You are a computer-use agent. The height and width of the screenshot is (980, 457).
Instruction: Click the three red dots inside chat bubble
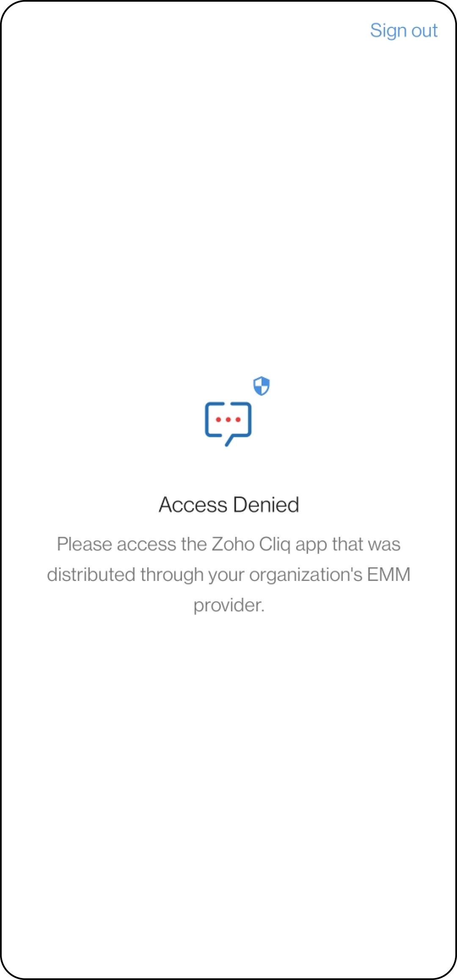(x=228, y=420)
